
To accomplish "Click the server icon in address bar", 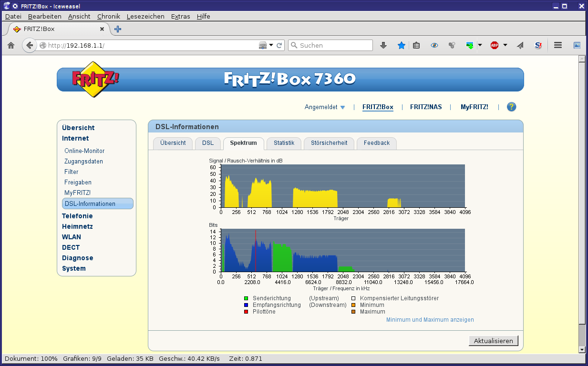I will point(262,45).
